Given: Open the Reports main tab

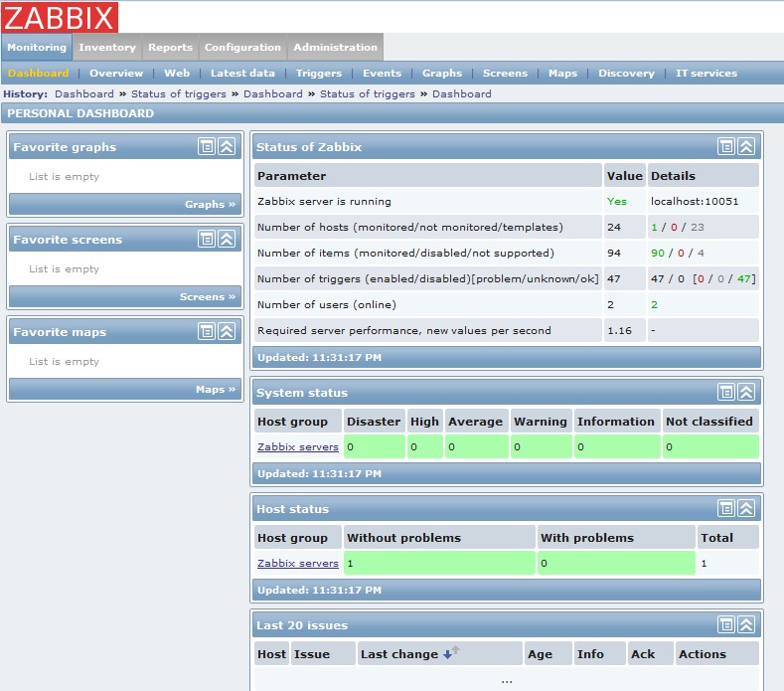Looking at the screenshot, I should [170, 47].
